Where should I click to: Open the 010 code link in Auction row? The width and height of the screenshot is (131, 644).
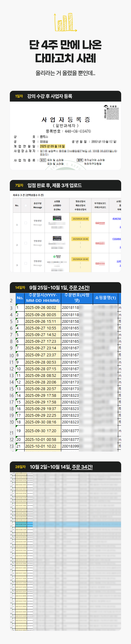pyautogui.click(x=97, y=243)
